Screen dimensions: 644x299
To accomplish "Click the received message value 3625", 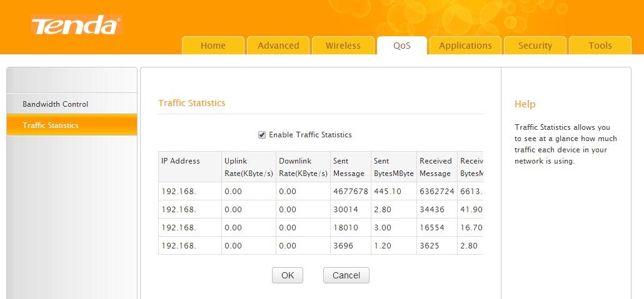I will tap(429, 246).
